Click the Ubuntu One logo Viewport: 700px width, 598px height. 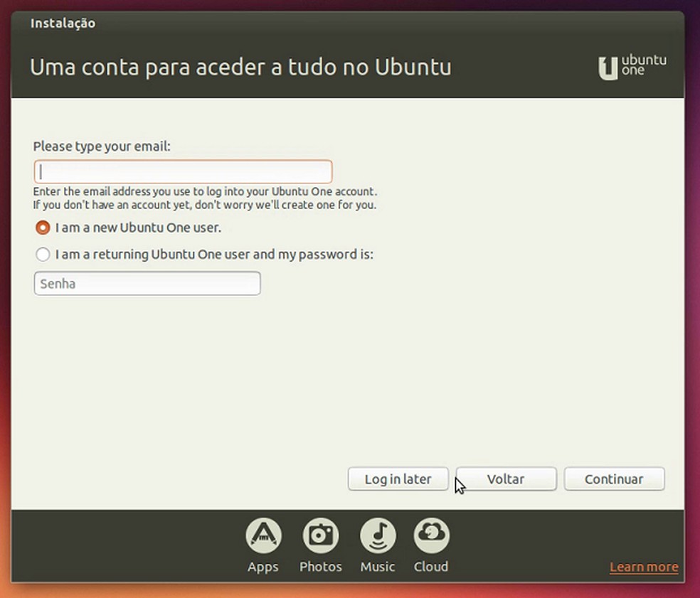point(632,65)
